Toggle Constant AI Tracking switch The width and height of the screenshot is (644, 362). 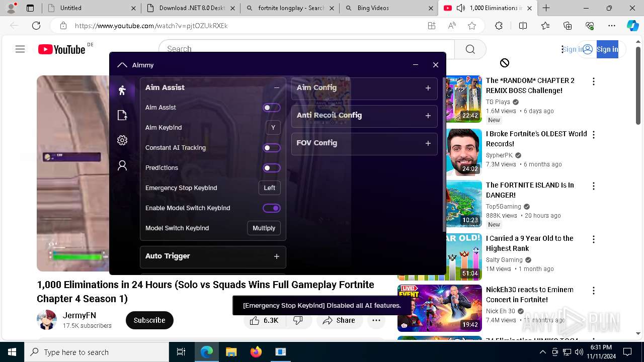[272, 148]
